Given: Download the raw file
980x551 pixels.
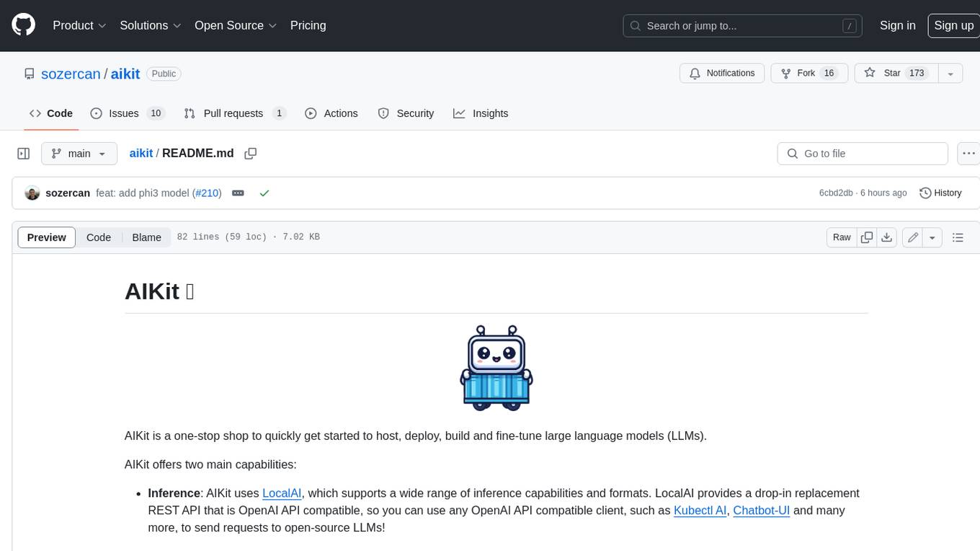Looking at the screenshot, I should (x=887, y=237).
